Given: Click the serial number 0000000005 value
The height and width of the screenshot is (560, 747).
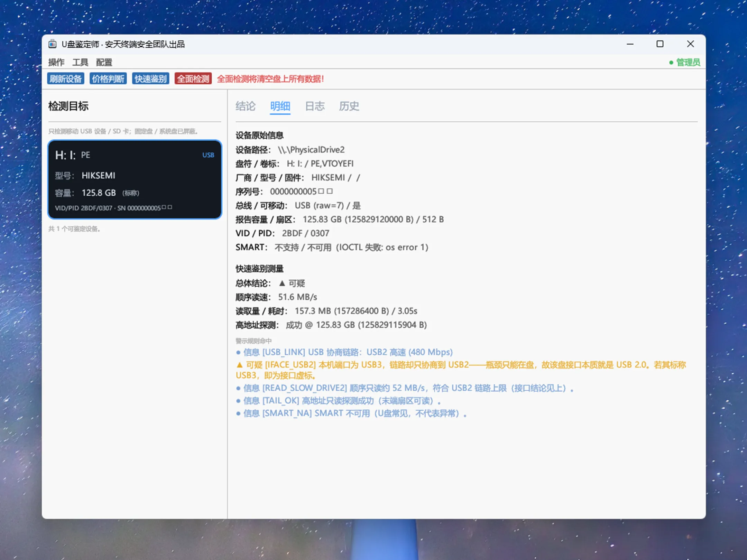Looking at the screenshot, I should (x=301, y=192).
